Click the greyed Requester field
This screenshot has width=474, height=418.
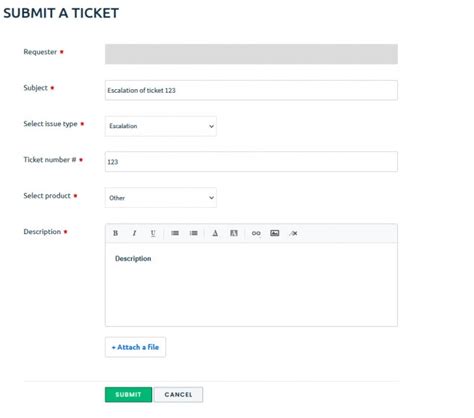[x=251, y=54]
